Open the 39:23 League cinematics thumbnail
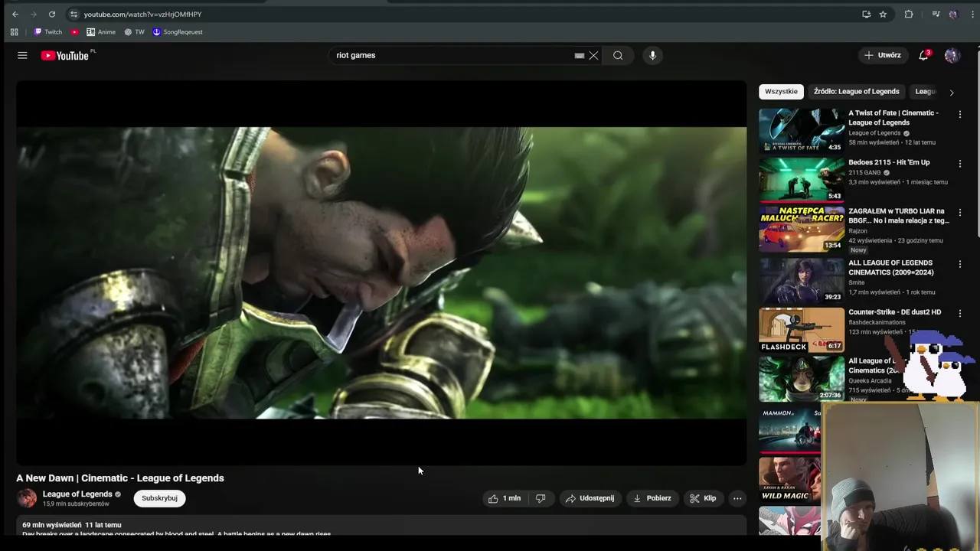This screenshot has height=551, width=980. pyautogui.click(x=802, y=279)
